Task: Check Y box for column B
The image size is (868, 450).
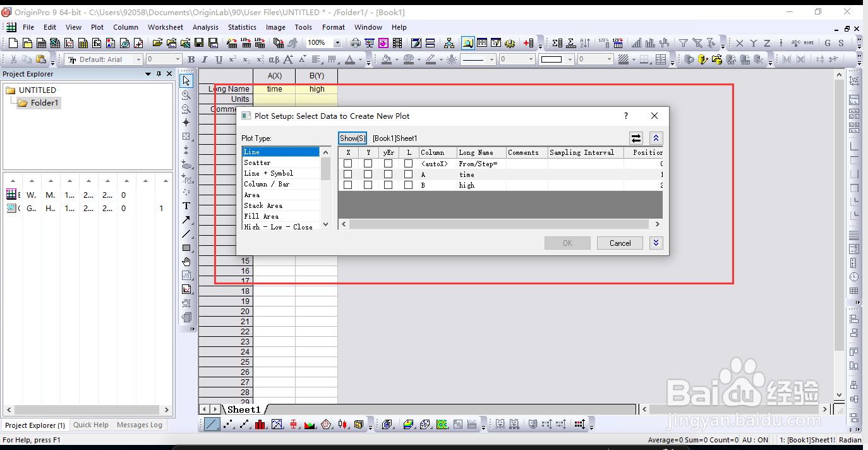Action: tap(368, 185)
